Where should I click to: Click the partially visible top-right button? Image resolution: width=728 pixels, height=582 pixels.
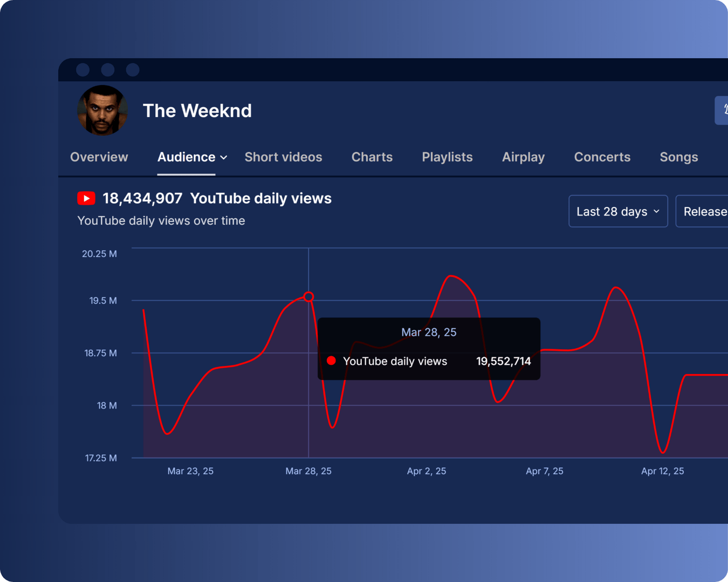722,110
